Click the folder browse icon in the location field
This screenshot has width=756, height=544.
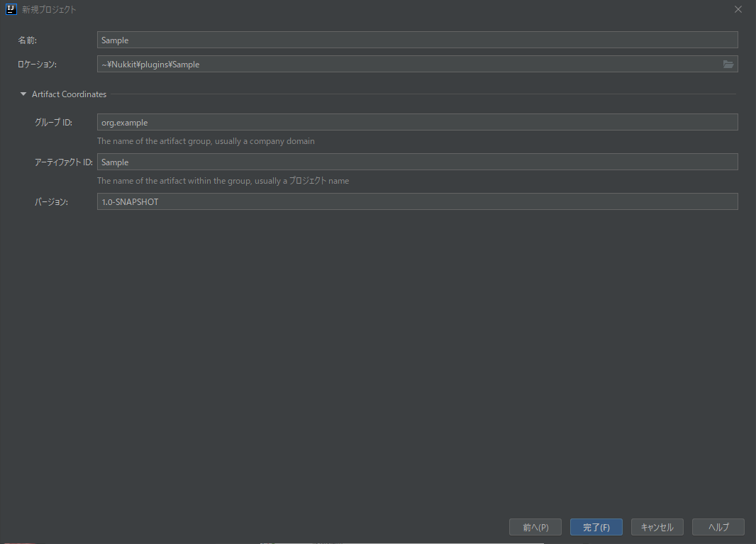pyautogui.click(x=728, y=64)
